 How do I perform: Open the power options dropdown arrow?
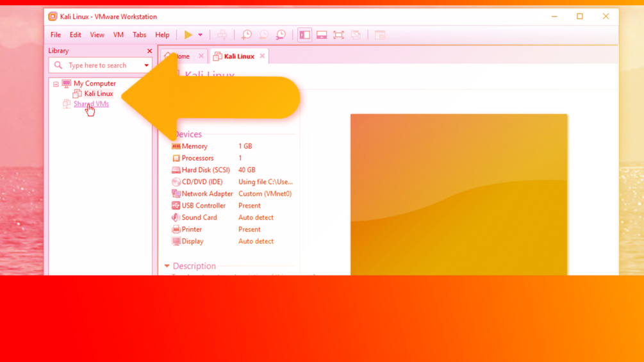coord(201,35)
